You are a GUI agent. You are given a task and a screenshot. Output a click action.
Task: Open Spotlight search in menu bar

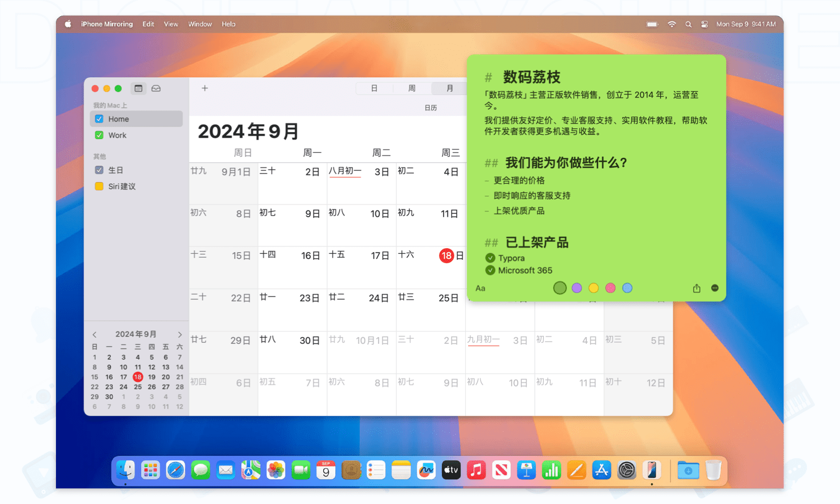point(688,24)
